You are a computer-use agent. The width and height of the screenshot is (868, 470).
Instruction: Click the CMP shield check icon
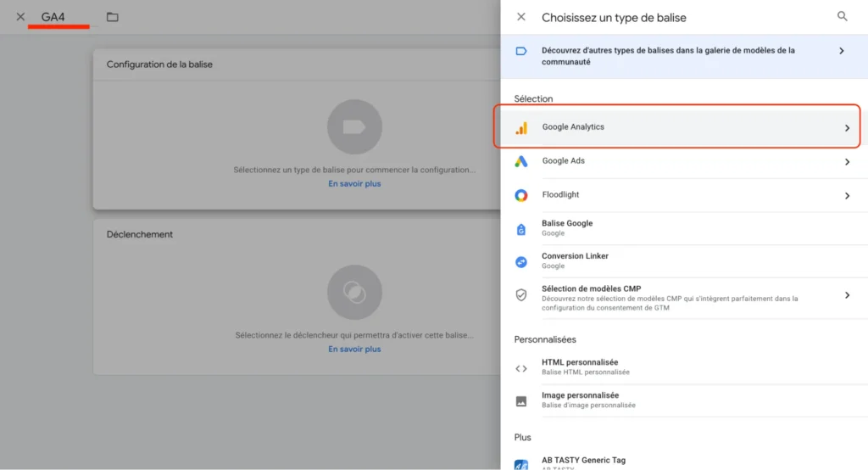(521, 295)
